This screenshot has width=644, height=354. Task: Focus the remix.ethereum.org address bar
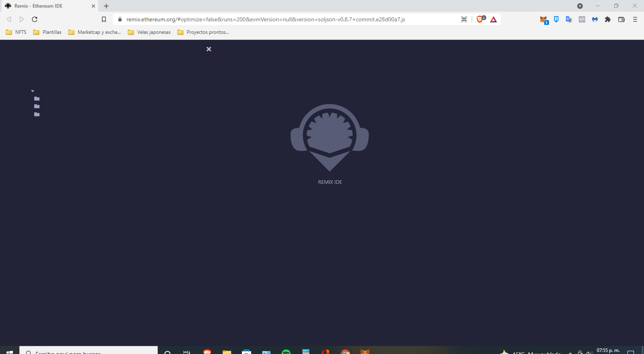tap(266, 19)
